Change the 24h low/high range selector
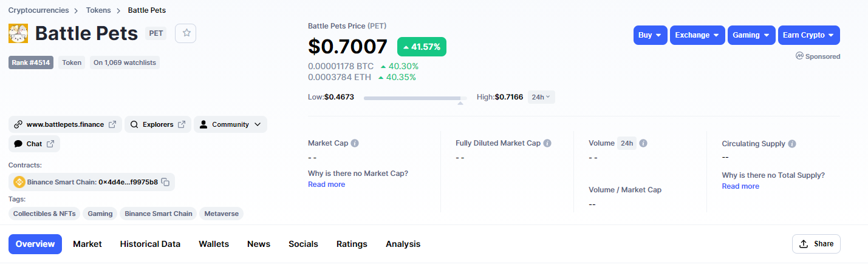This screenshot has width=868, height=273. click(x=541, y=97)
